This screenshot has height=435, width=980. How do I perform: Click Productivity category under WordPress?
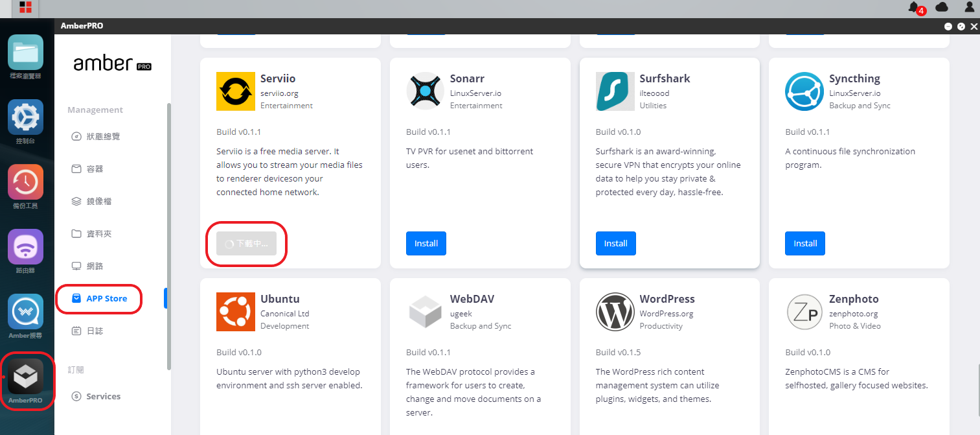pos(661,325)
